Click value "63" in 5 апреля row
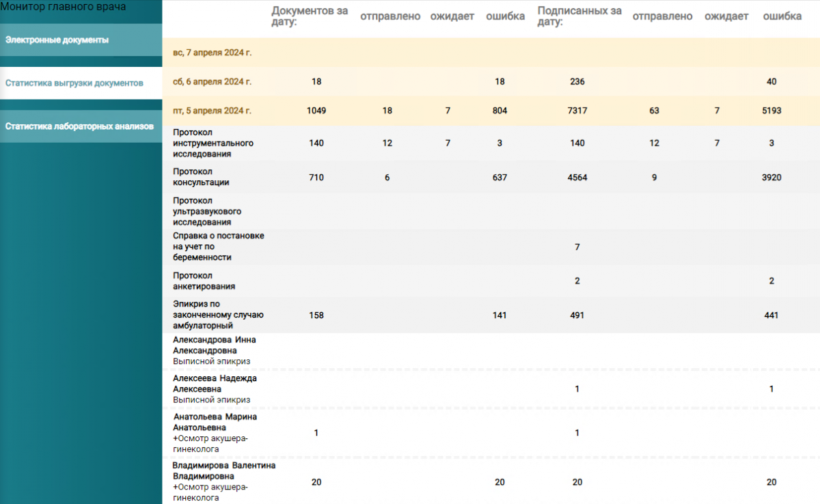820x504 pixels. pyautogui.click(x=655, y=111)
